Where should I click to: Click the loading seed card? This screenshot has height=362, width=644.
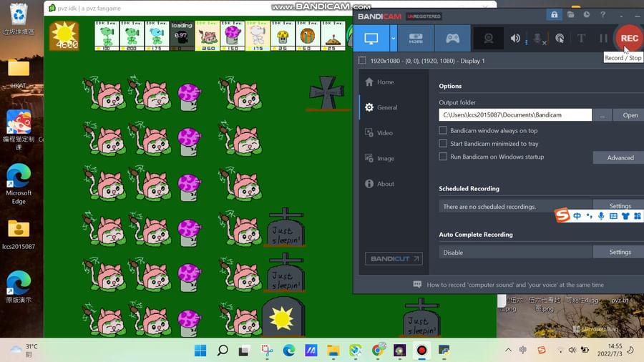182,36
